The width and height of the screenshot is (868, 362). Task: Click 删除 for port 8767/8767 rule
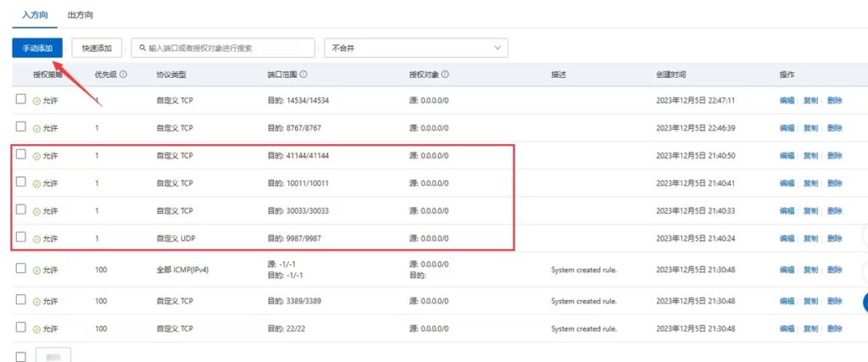[x=835, y=128]
